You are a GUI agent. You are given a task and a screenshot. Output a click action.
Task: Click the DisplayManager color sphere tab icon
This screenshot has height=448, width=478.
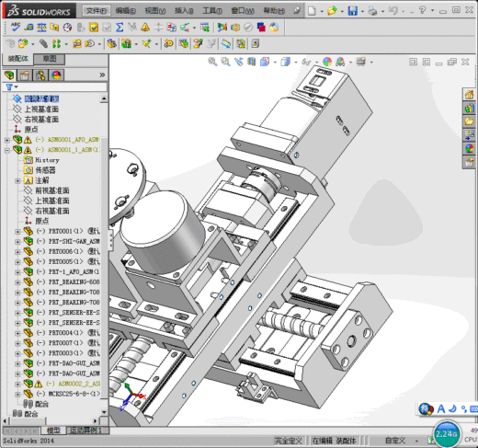(x=56, y=75)
